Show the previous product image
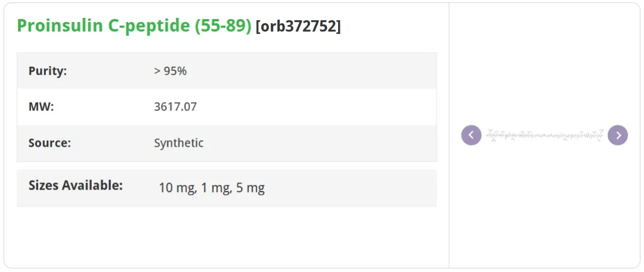 click(x=471, y=135)
